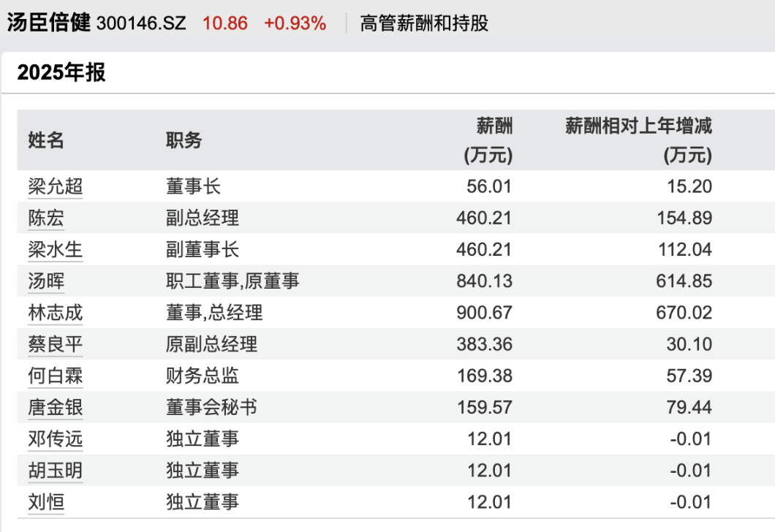Viewport: 775px width, 532px height.
Task: Click the 薪酬 (万元) column header
Action: tap(488, 140)
